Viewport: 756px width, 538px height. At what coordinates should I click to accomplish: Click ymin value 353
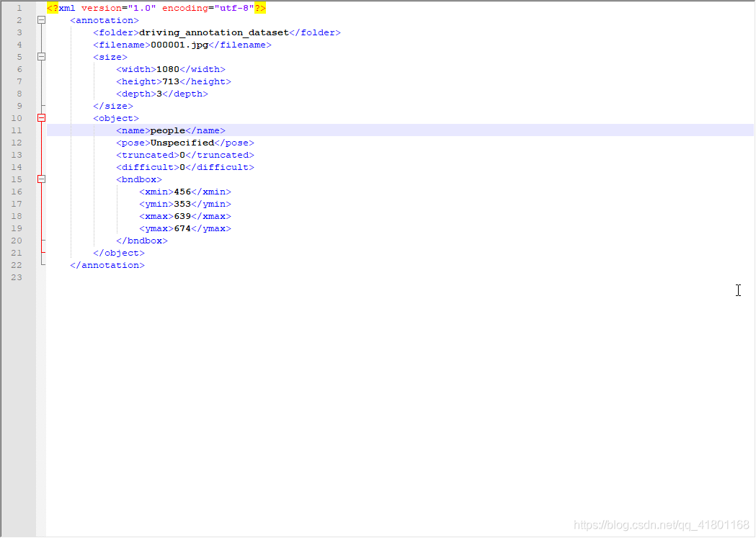click(182, 204)
